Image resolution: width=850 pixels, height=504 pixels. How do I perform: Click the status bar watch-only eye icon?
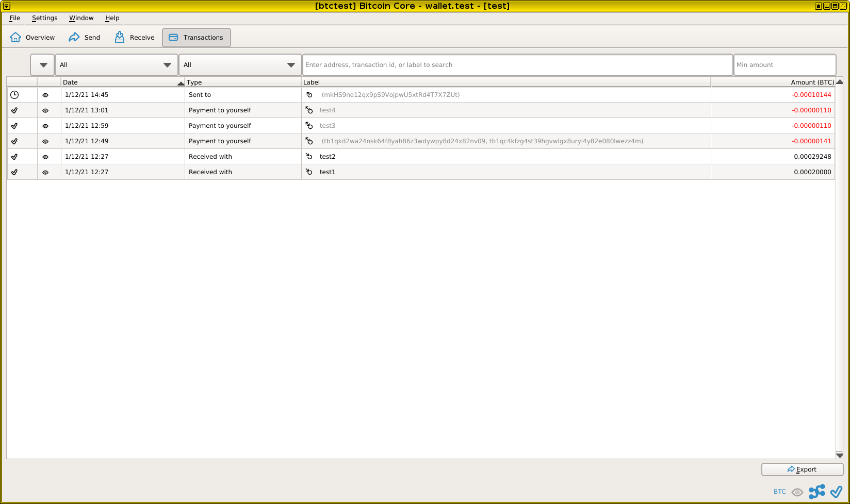[x=797, y=492]
